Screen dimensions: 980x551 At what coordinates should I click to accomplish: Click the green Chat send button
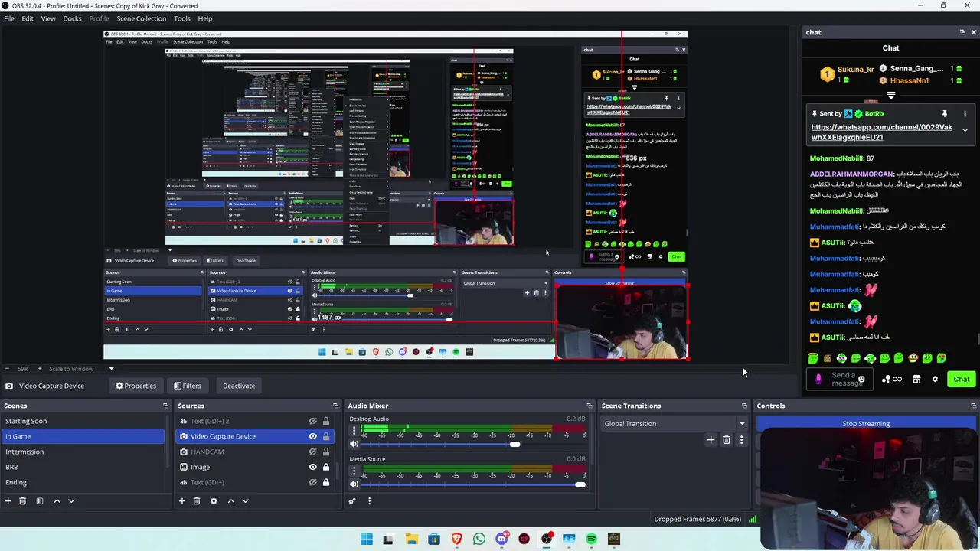click(961, 379)
